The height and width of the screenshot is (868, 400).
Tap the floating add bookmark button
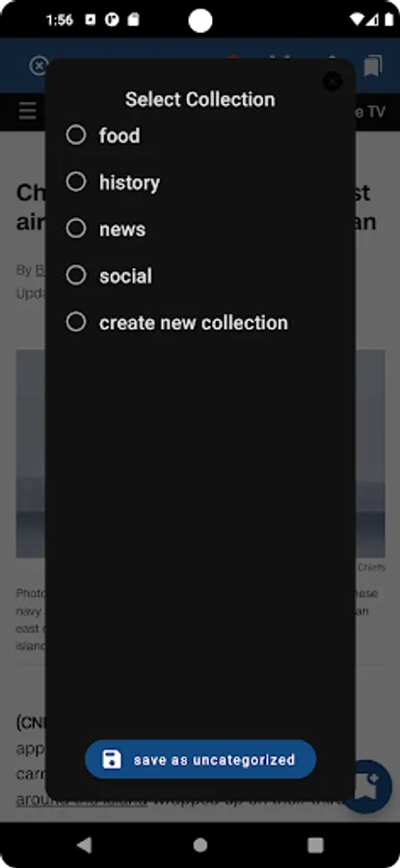click(x=368, y=786)
